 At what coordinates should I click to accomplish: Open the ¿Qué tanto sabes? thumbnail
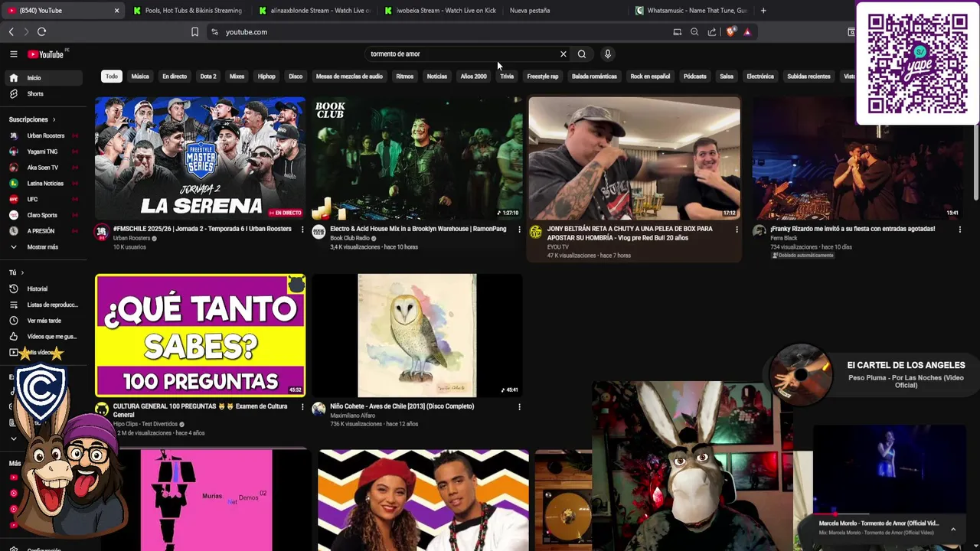click(x=200, y=335)
